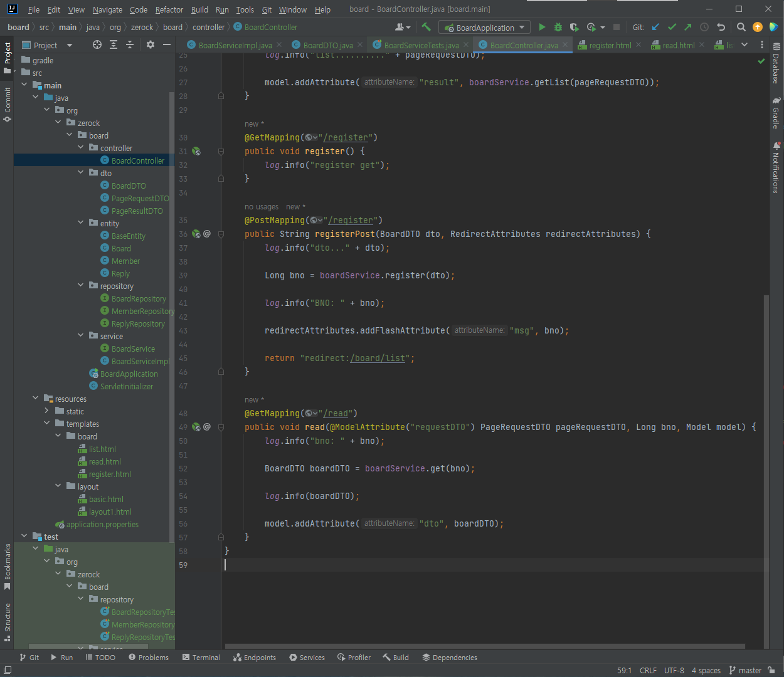This screenshot has width=784, height=677.
Task: Switch to register.html editor tab
Action: (x=610, y=45)
